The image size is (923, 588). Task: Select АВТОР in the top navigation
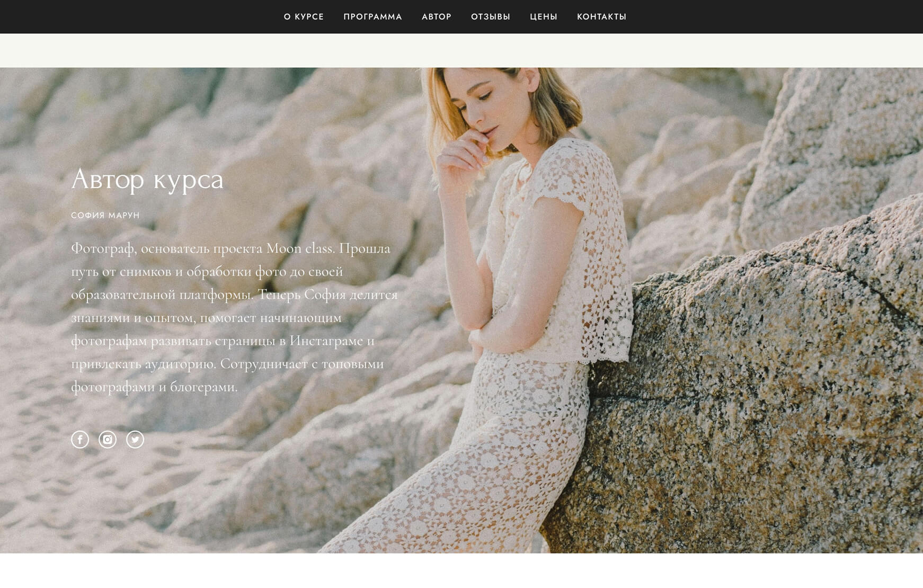(x=437, y=17)
